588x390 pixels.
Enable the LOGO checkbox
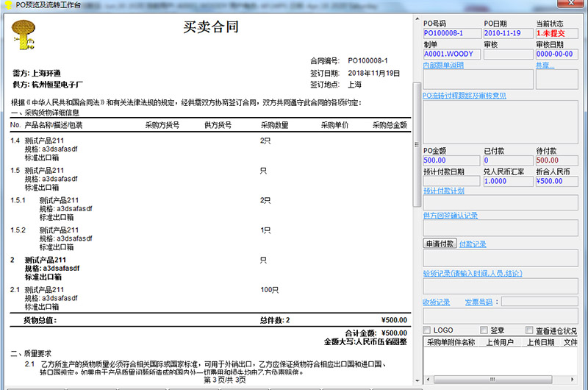tap(428, 330)
